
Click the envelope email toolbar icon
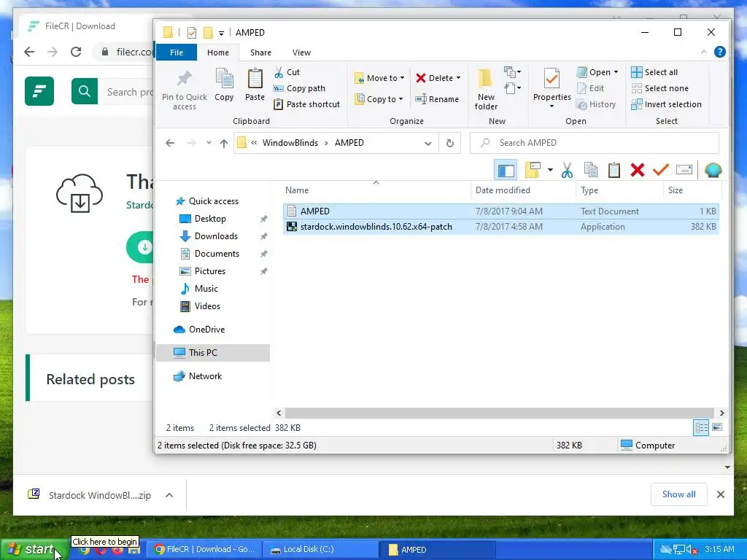click(x=684, y=169)
